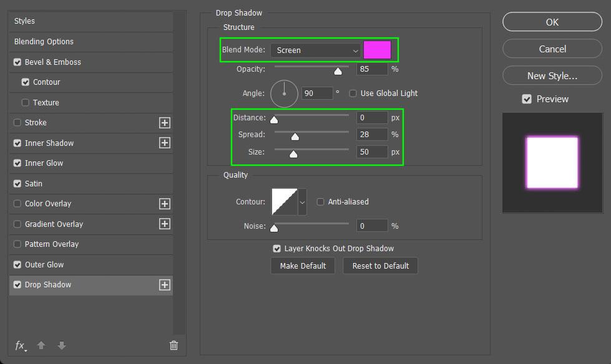Click the New Style... button
Screen dimensions: 611x364
(x=552, y=75)
